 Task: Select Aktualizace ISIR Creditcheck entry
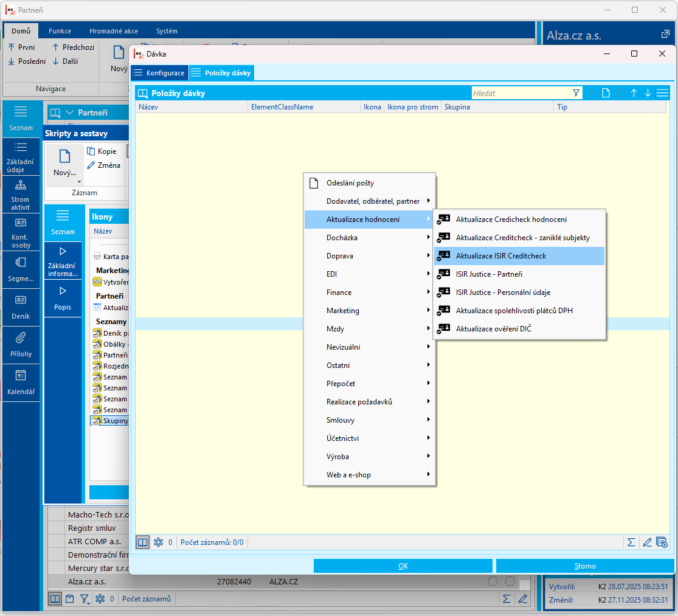click(519, 255)
